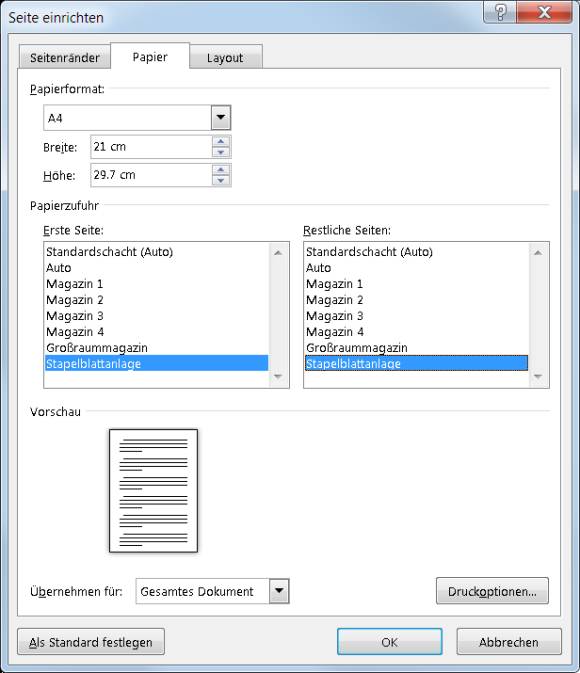Decrease Höhe with the down spinner arrow
Image resolution: width=580 pixels, height=673 pixels.
pyautogui.click(x=221, y=180)
